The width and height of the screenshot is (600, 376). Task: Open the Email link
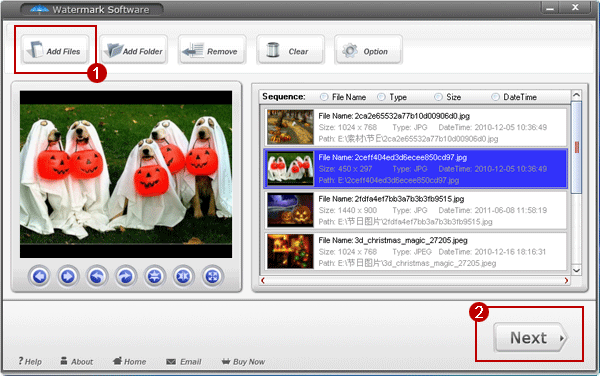coord(184,361)
